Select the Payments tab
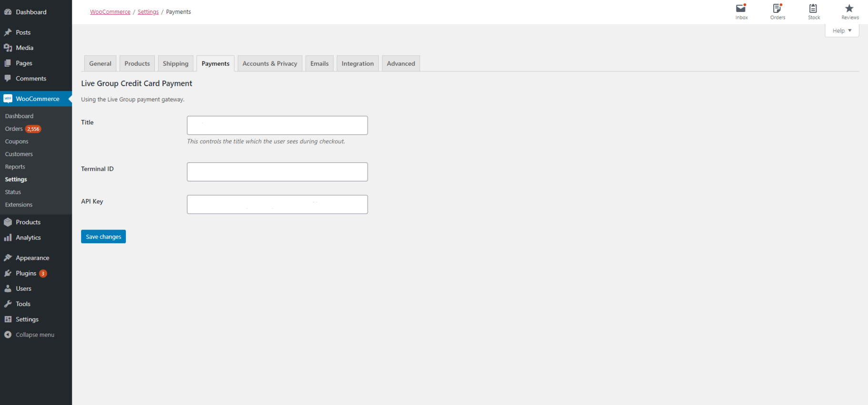Screen dimensions: 868x405 (x=215, y=63)
